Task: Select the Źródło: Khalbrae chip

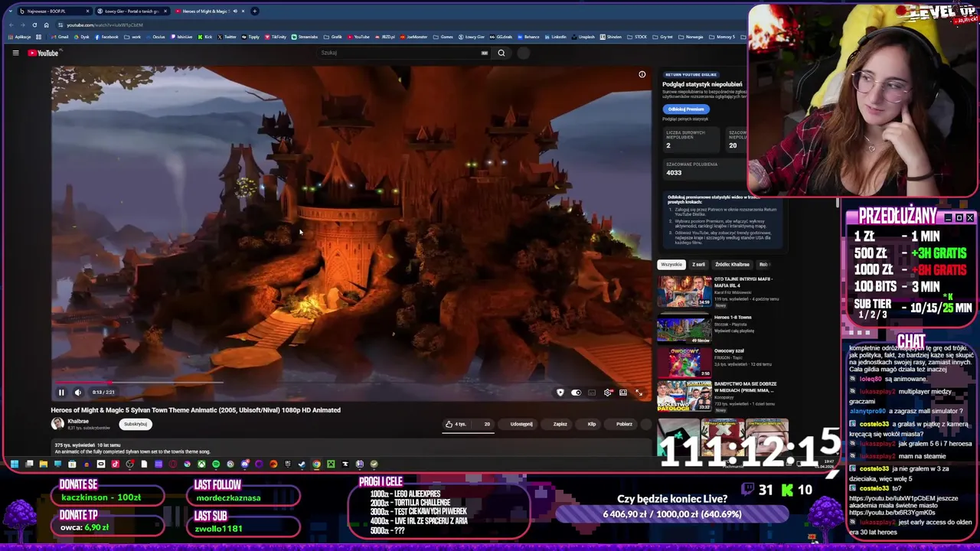Action: (733, 265)
